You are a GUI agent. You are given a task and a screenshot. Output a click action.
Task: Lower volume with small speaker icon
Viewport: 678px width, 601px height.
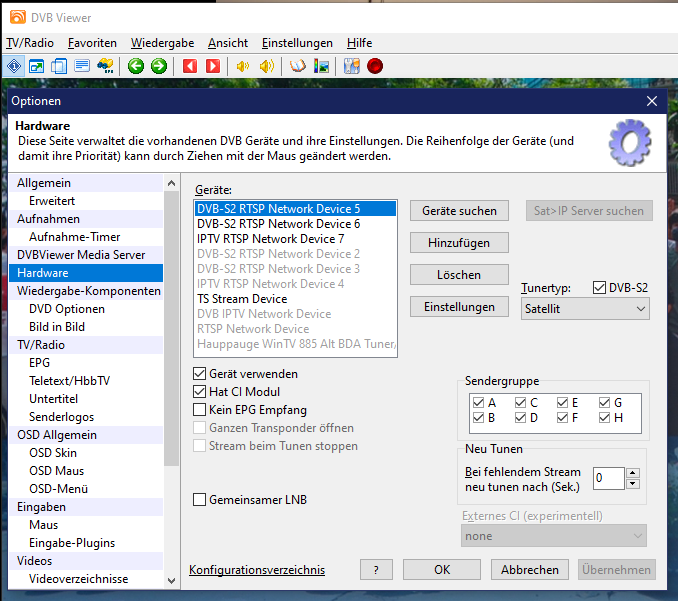pyautogui.click(x=243, y=66)
